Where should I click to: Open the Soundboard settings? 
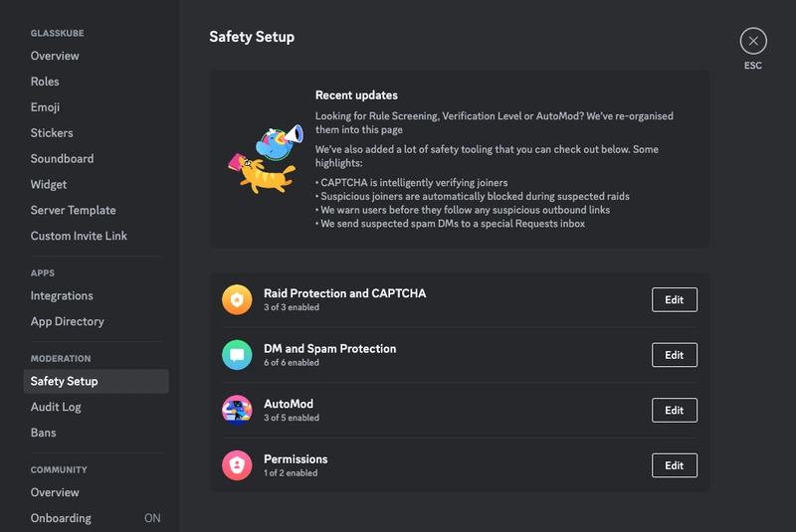coord(96,159)
